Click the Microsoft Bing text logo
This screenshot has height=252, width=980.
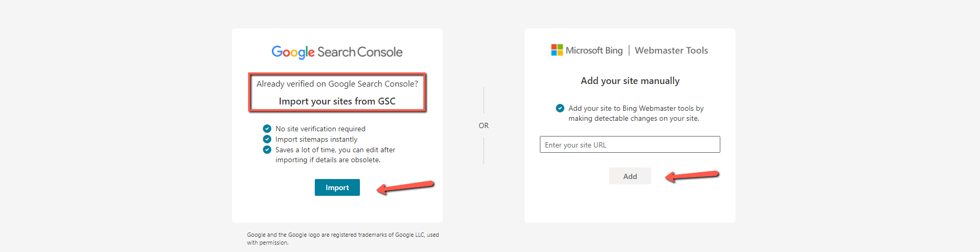tap(594, 50)
